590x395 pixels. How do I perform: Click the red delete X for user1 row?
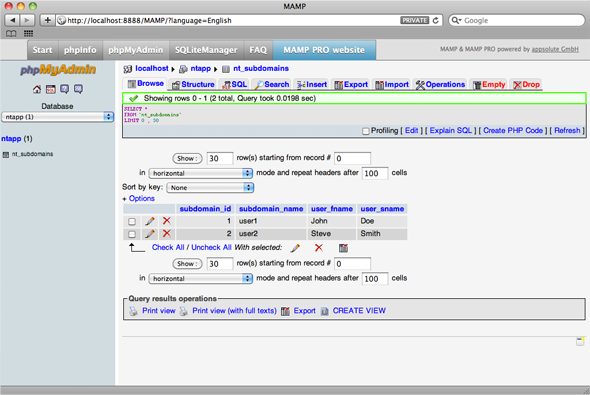pyautogui.click(x=167, y=221)
